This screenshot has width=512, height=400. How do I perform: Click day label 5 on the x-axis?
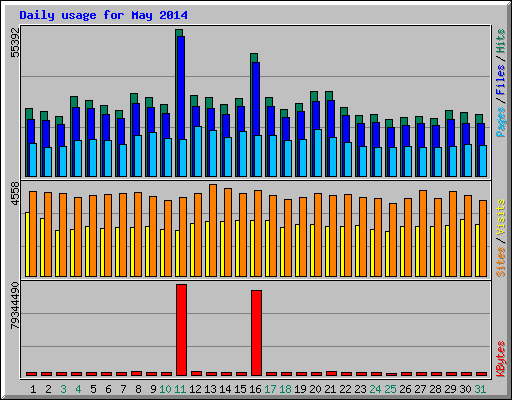coord(93,389)
